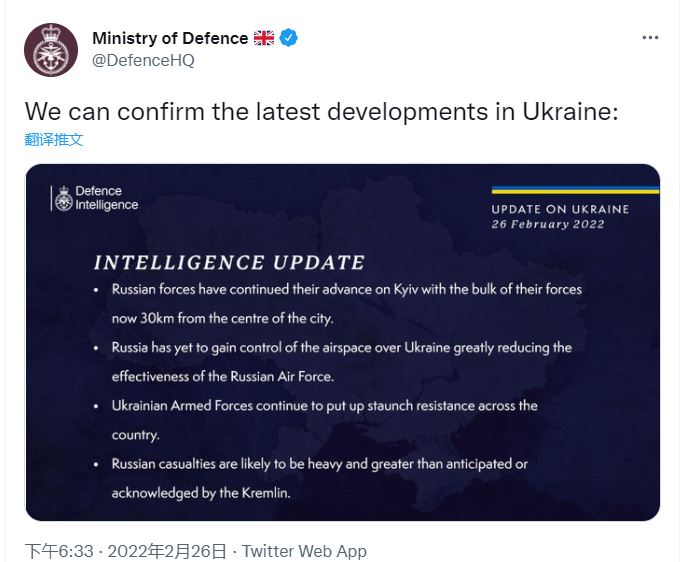This screenshot has width=681, height=562.
Task: Click the blue and yellow Ukraine flag stripe
Action: click(575, 189)
